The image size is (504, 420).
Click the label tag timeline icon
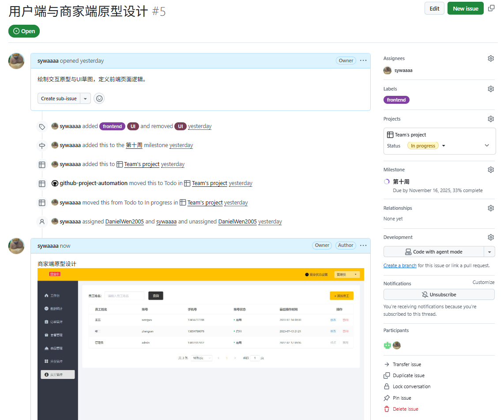coord(42,127)
